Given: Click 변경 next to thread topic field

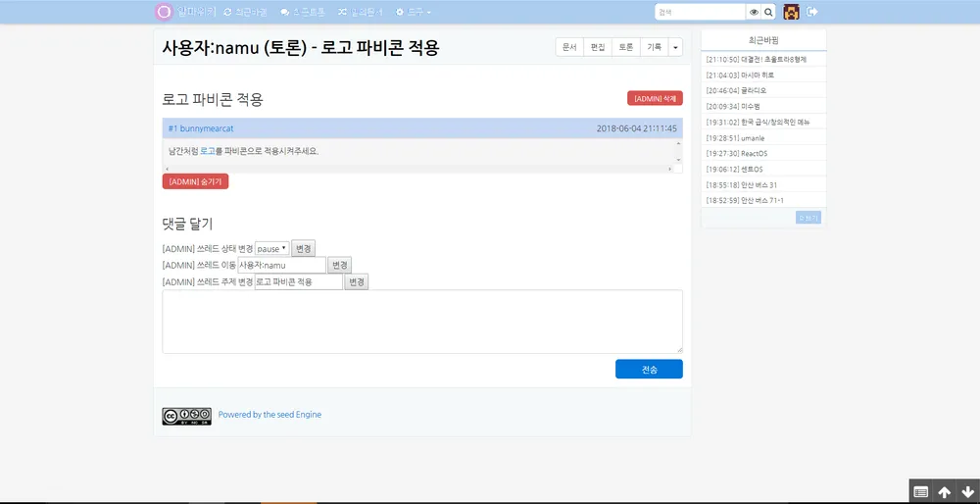Looking at the screenshot, I should pos(357,282).
